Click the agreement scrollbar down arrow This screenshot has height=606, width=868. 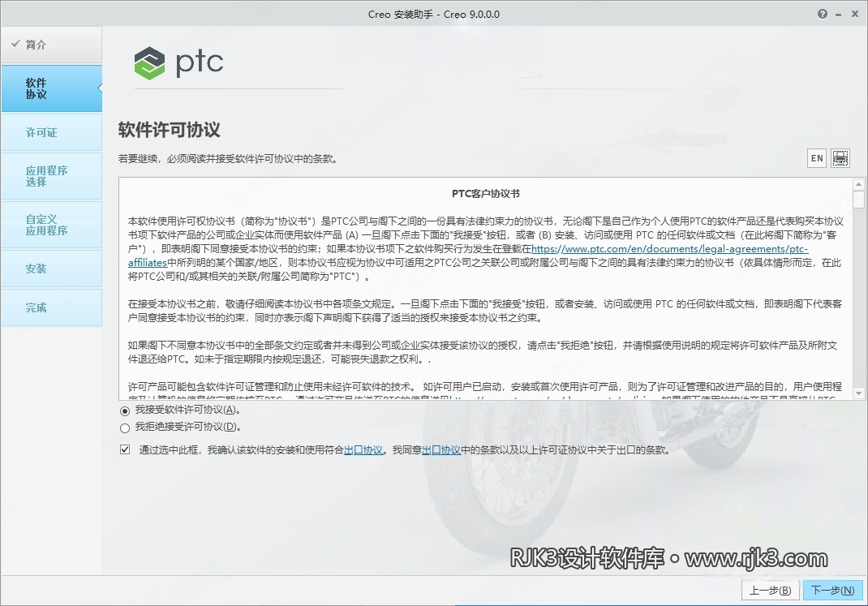tap(858, 393)
